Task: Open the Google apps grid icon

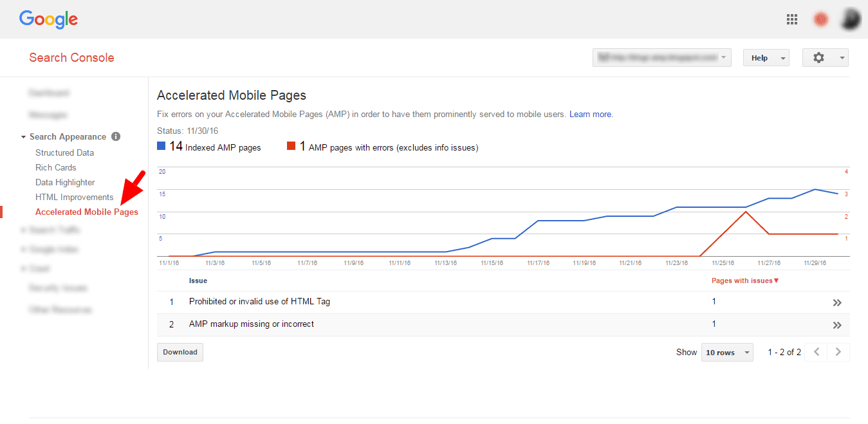Action: 792,19
